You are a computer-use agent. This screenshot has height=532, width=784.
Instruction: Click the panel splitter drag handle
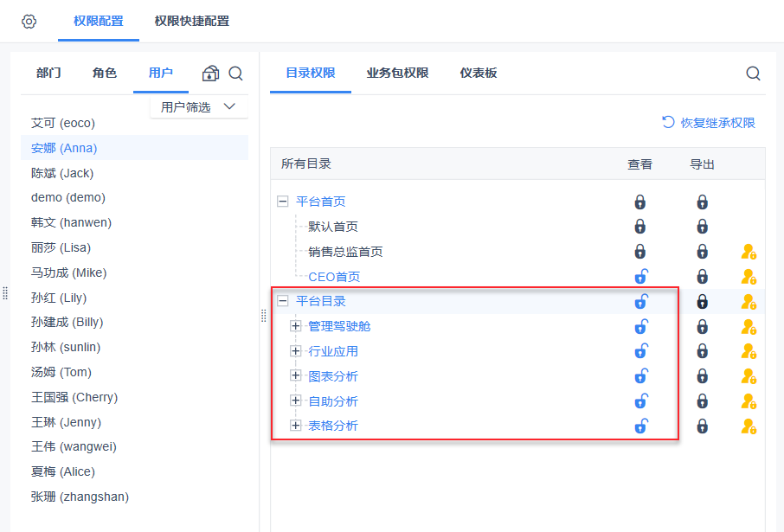(x=264, y=317)
